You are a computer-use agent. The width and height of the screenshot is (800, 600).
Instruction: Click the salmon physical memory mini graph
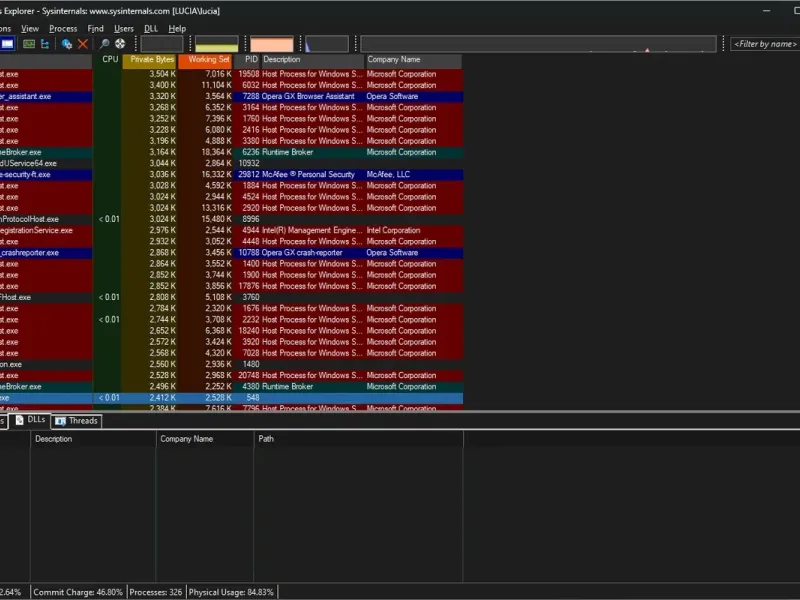(x=271, y=45)
